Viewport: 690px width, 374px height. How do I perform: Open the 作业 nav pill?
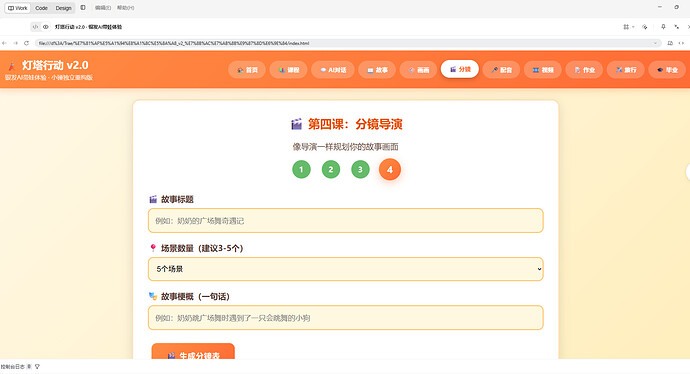click(584, 70)
